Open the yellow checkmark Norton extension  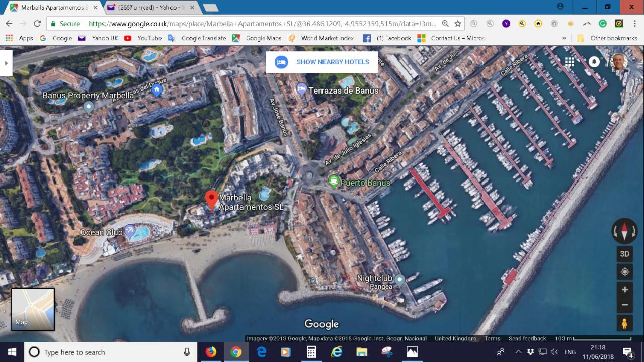(619, 24)
